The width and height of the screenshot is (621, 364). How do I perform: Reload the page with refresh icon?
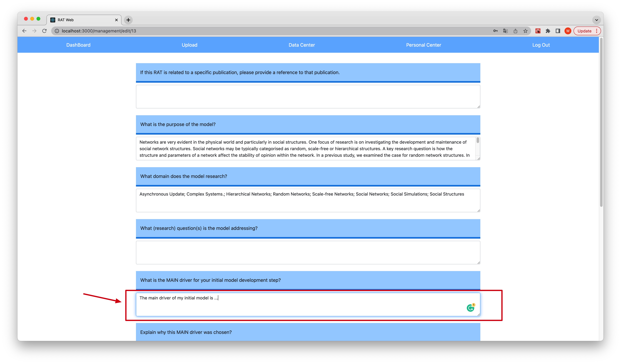click(x=44, y=31)
